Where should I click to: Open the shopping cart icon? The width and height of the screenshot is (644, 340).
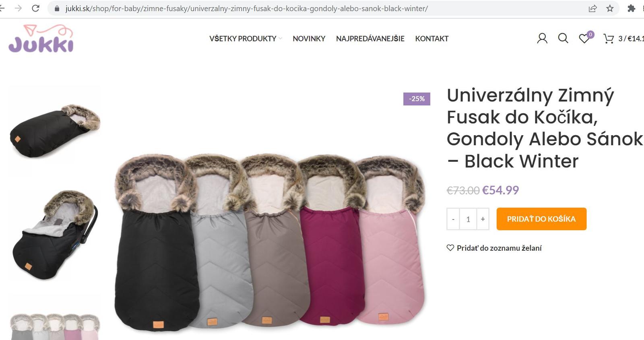(x=608, y=39)
